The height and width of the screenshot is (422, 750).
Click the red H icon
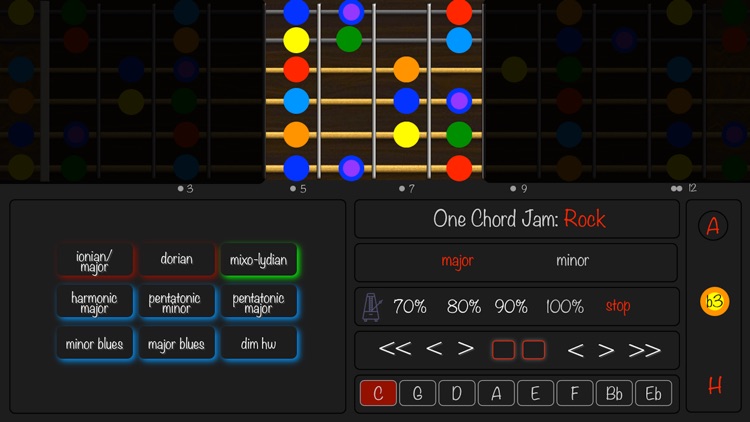tap(715, 385)
